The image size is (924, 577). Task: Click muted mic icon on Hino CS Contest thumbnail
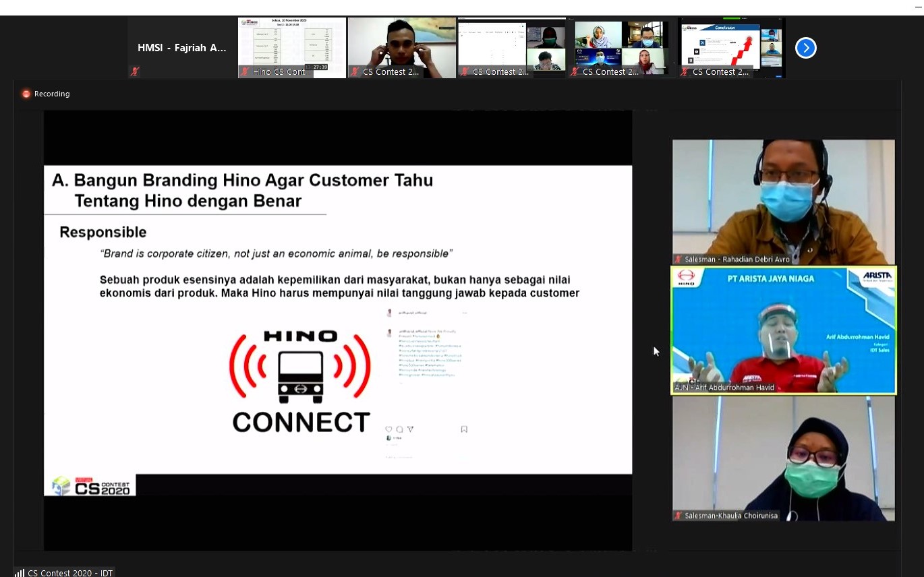[x=246, y=71]
